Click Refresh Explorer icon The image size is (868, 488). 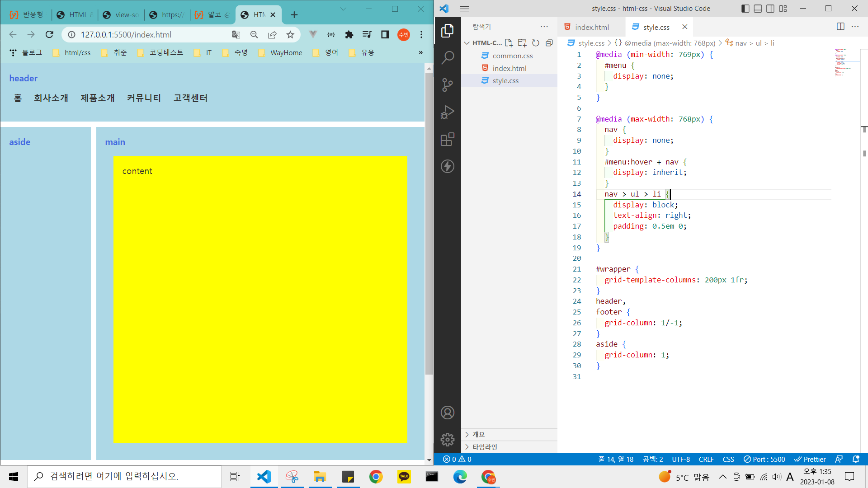pyautogui.click(x=536, y=43)
